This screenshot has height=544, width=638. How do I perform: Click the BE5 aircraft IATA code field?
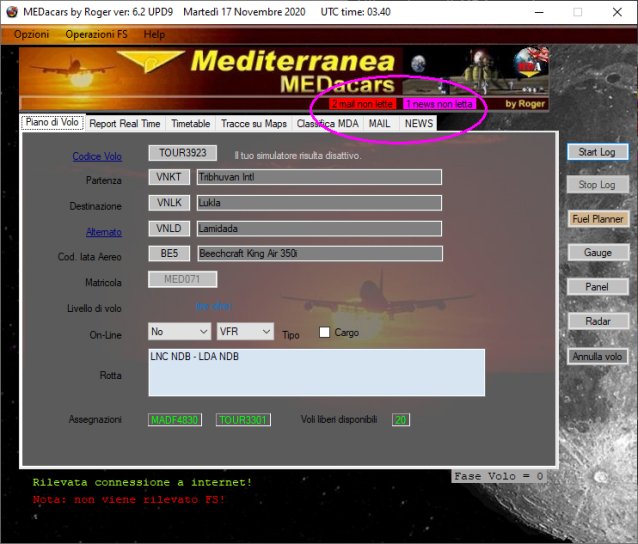point(169,253)
